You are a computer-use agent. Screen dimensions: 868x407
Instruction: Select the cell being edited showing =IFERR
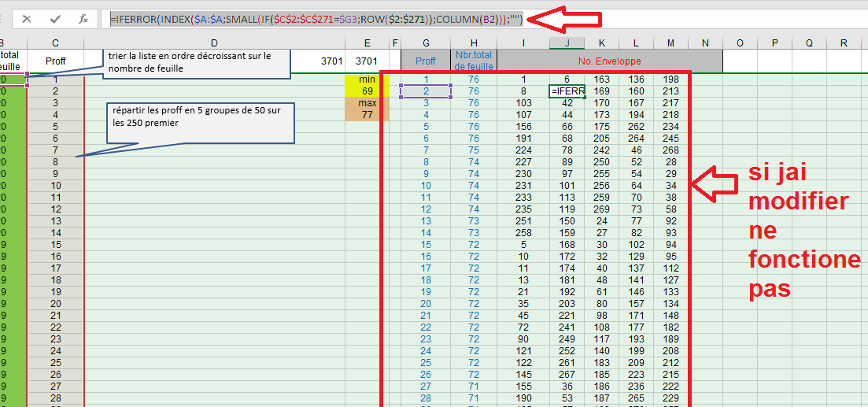coord(567,91)
